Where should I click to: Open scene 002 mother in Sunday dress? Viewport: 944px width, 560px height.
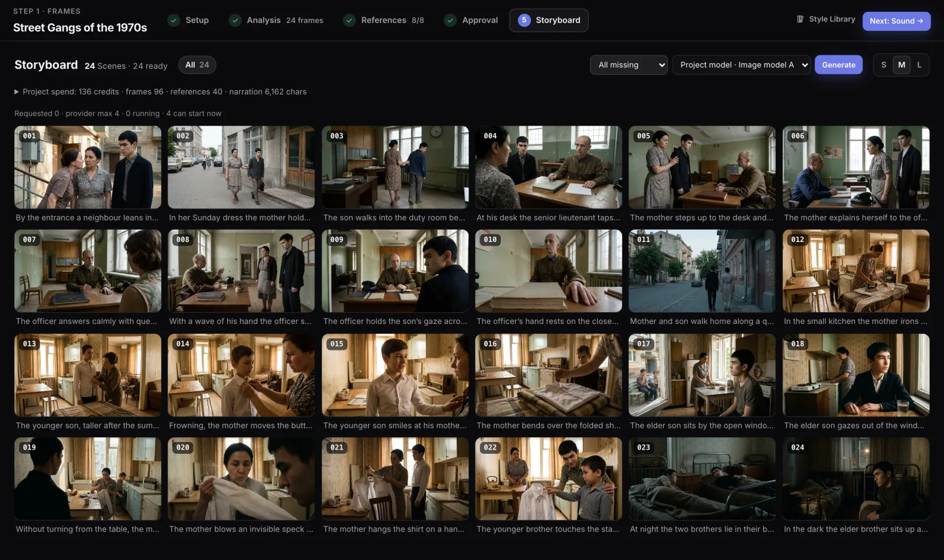[x=241, y=167]
